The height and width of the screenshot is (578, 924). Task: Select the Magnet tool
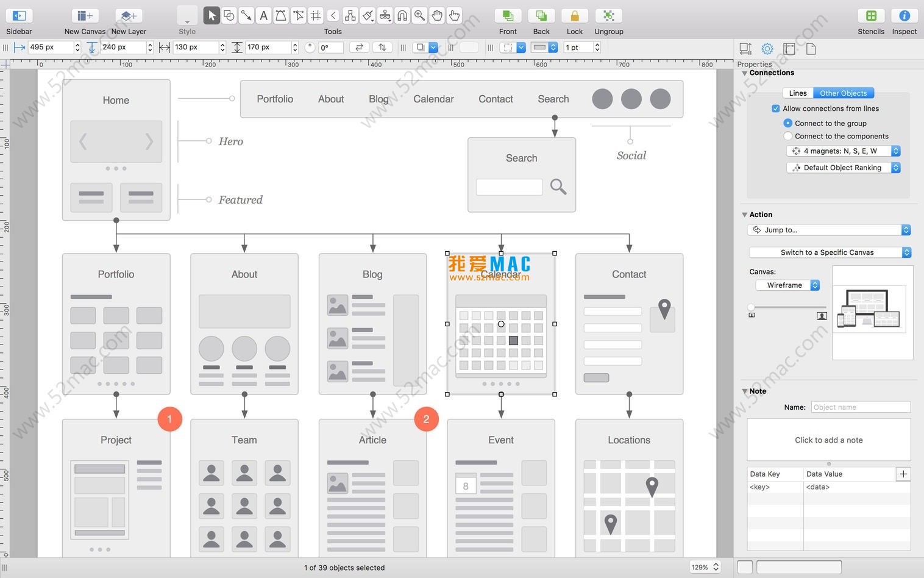click(403, 16)
